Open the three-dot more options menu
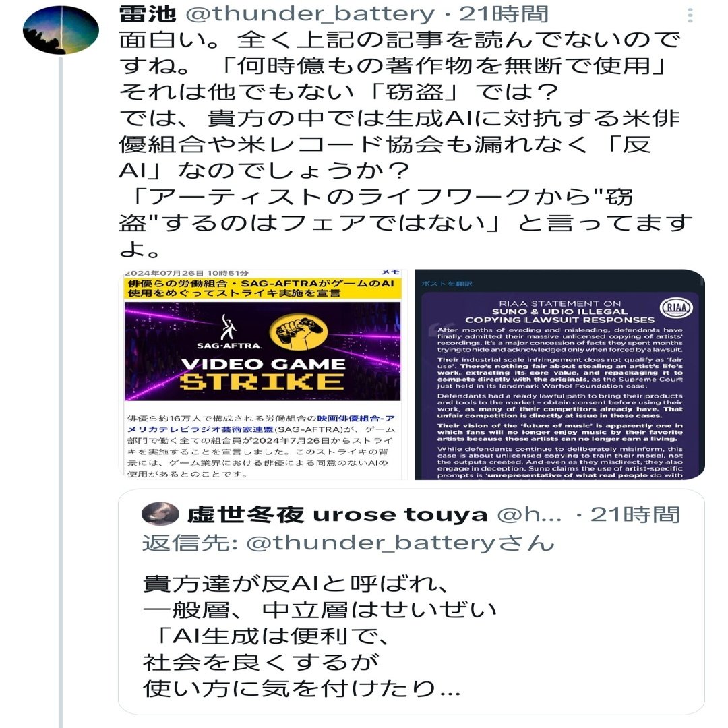728x728 pixels. click(x=690, y=16)
